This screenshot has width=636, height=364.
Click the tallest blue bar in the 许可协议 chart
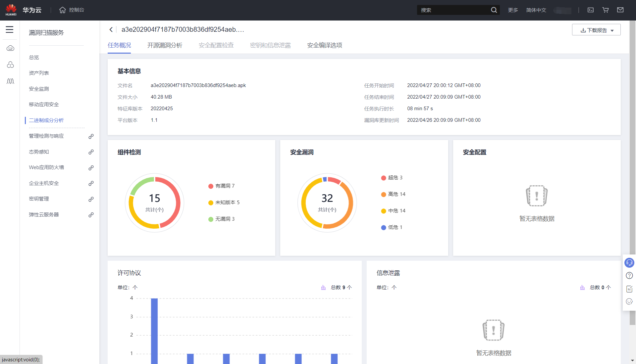click(154, 331)
